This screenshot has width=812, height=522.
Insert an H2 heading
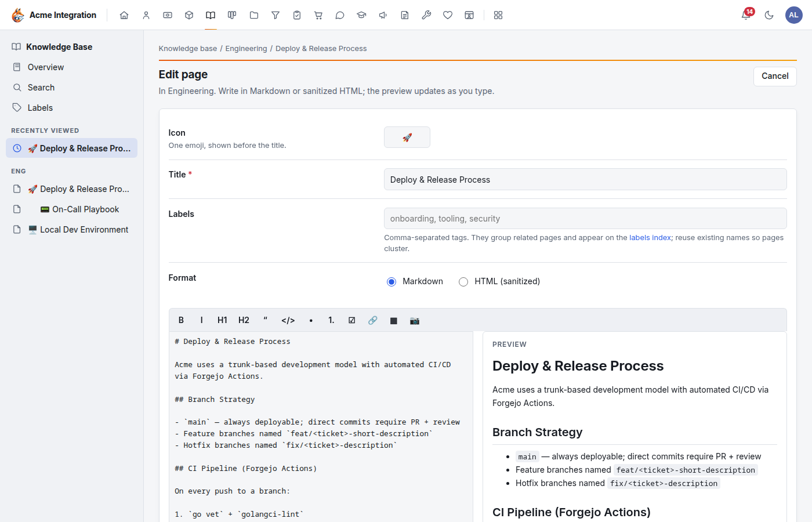point(244,320)
